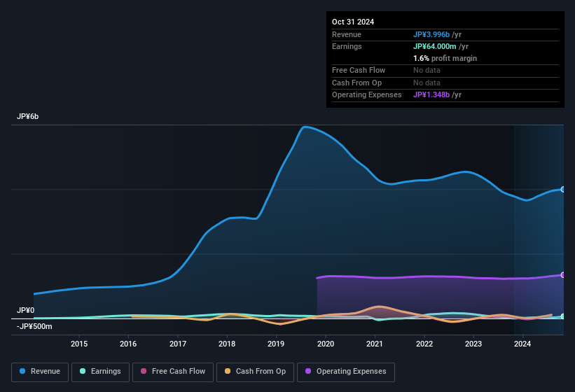Click the JP¥1.348b operating expenses value
Viewport: 575px width, 392px height.
(432, 94)
